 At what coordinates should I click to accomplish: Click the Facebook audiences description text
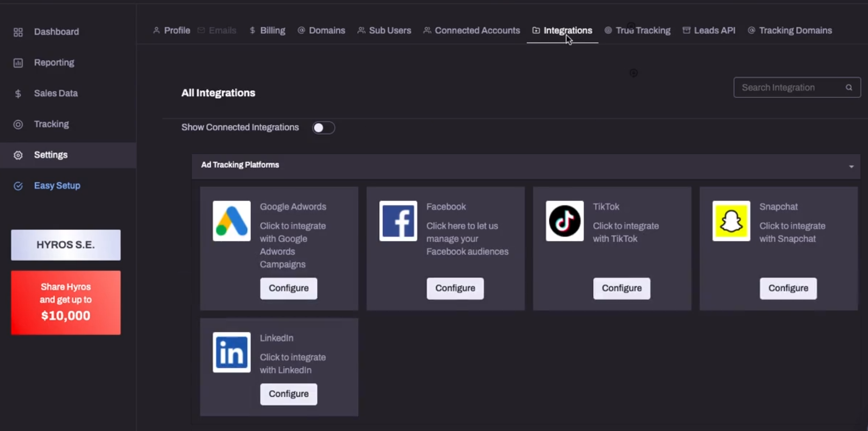[x=467, y=239]
